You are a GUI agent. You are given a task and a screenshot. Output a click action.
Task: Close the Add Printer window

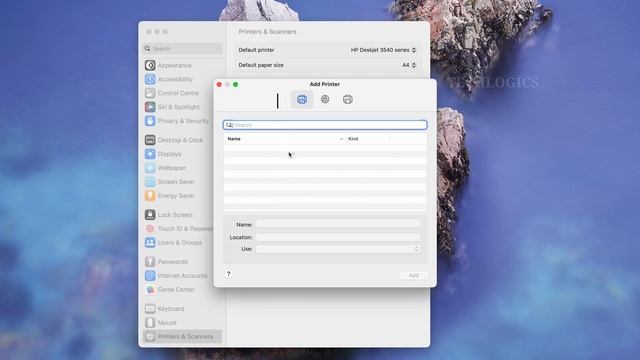pyautogui.click(x=219, y=84)
